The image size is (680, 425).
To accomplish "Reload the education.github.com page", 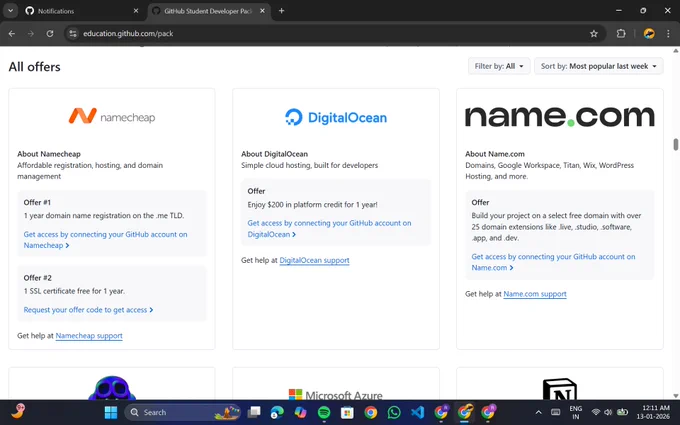I will pyautogui.click(x=50, y=33).
